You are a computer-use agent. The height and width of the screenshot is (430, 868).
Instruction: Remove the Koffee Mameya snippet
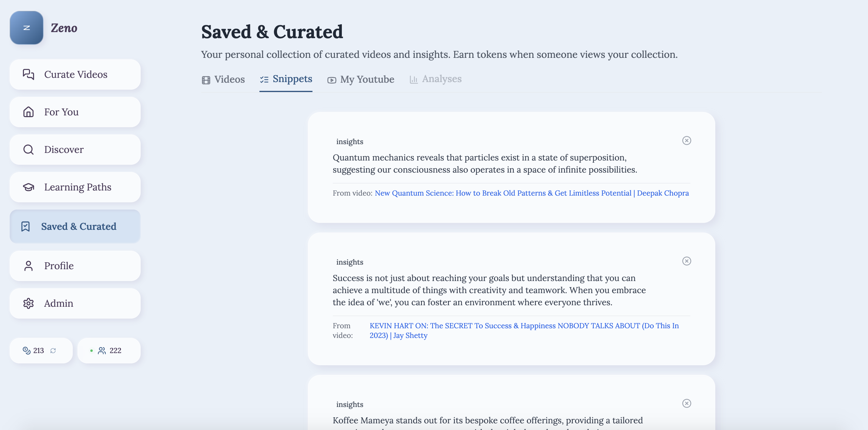click(686, 403)
